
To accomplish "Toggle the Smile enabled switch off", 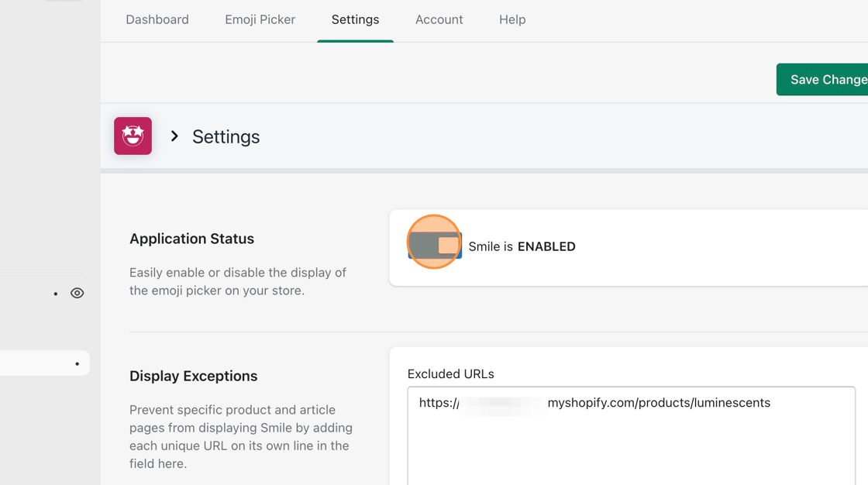I will click(x=435, y=246).
